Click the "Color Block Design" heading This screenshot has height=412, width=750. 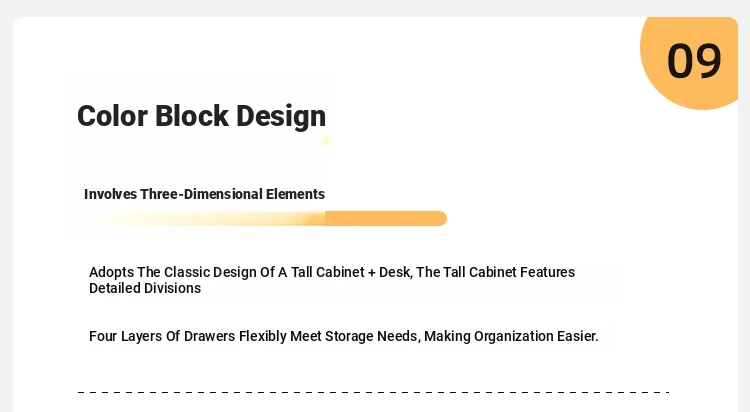(x=201, y=116)
